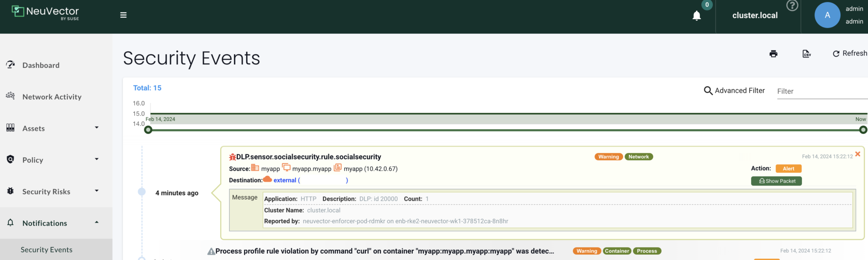Image resolution: width=868 pixels, height=260 pixels.
Task: Click the help question mark icon
Action: pyautogui.click(x=792, y=6)
